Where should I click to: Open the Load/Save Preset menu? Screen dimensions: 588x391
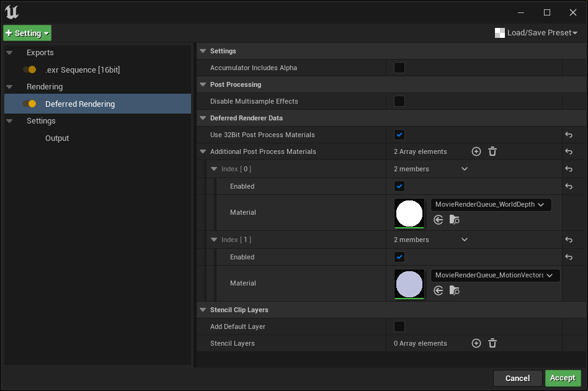(x=536, y=32)
